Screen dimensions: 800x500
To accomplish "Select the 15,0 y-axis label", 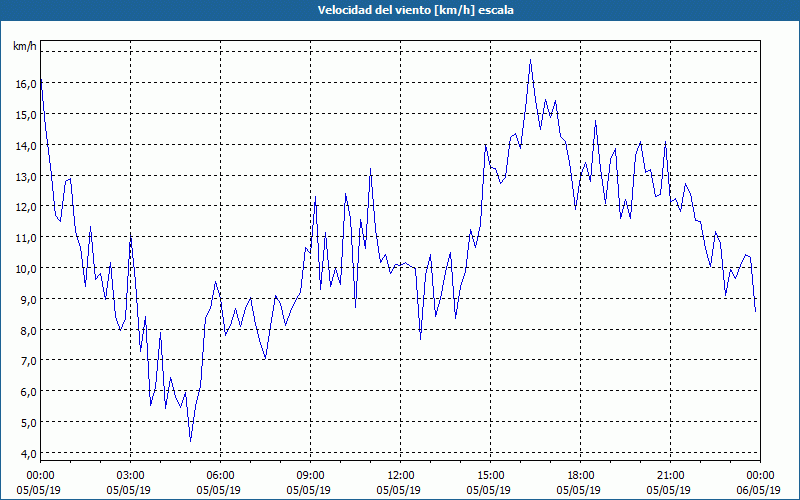I will 26,114.
